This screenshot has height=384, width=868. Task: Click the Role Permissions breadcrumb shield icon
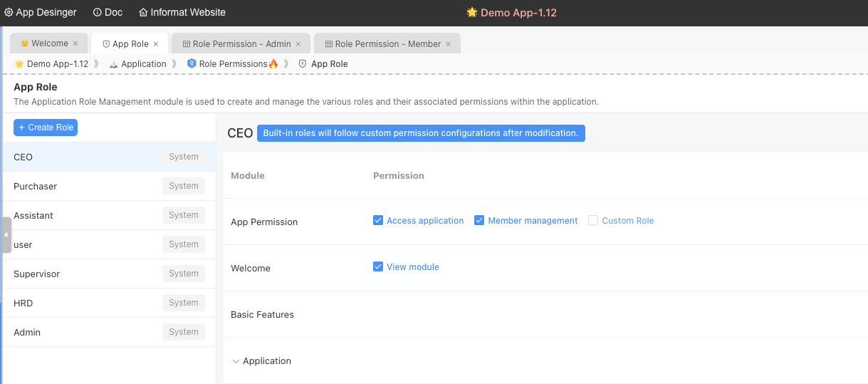click(x=191, y=64)
